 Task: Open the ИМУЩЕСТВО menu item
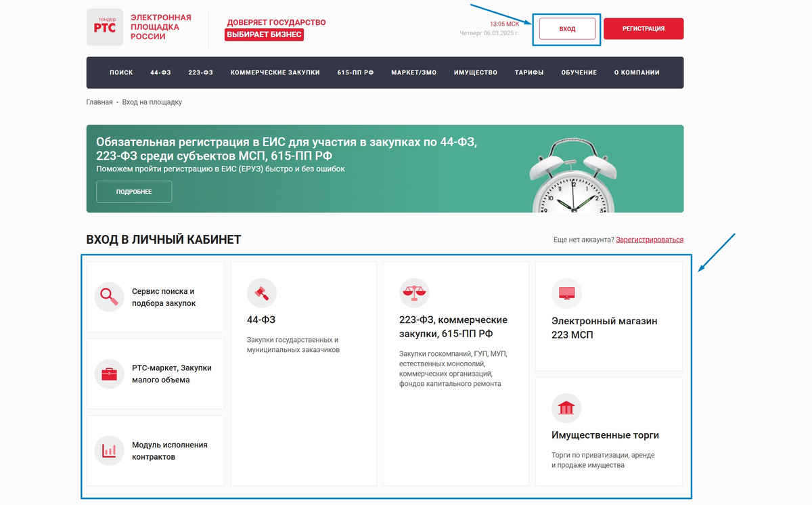click(x=476, y=72)
